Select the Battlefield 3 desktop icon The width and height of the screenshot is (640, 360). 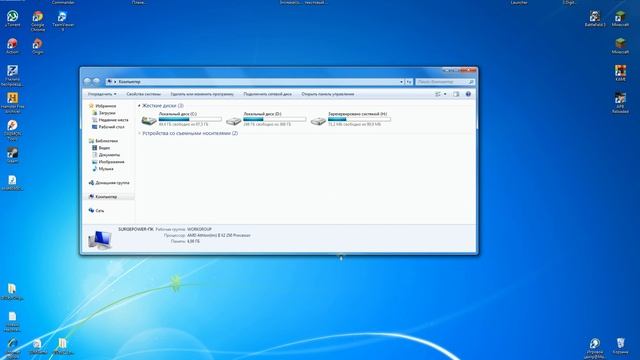(x=595, y=18)
